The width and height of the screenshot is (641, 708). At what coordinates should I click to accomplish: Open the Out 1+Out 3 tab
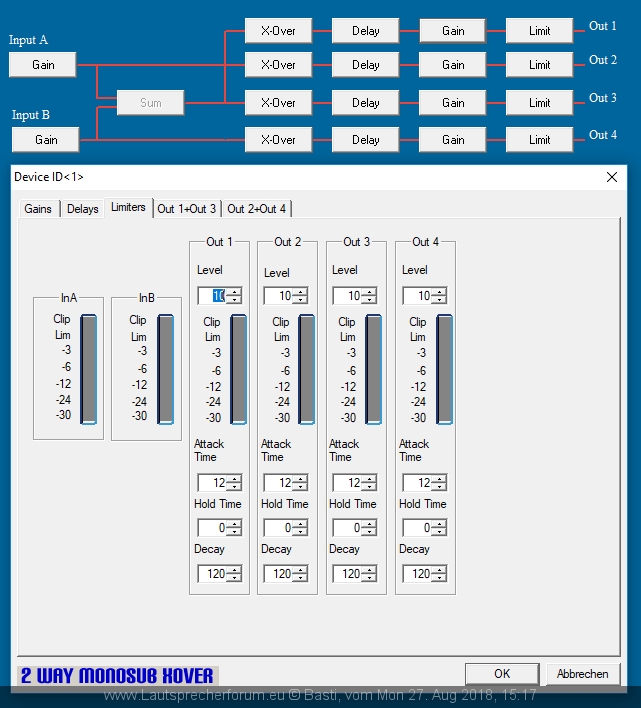[186, 209]
